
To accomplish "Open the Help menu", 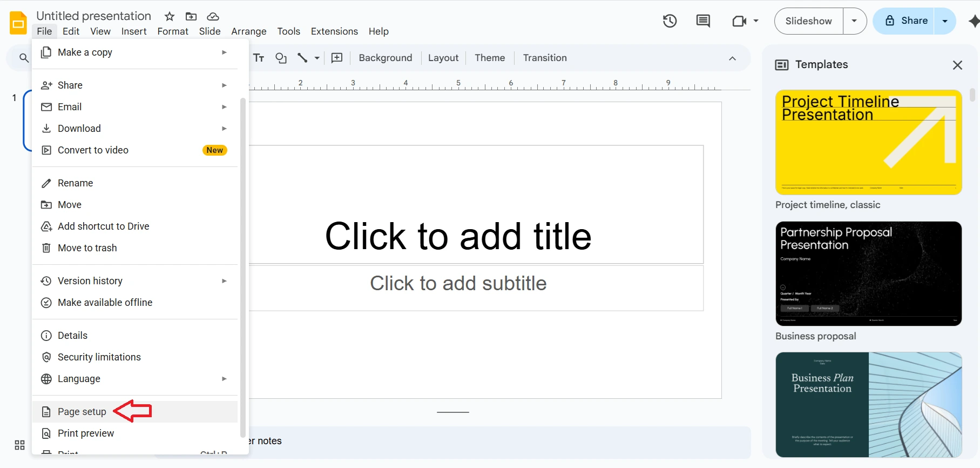I will (379, 31).
